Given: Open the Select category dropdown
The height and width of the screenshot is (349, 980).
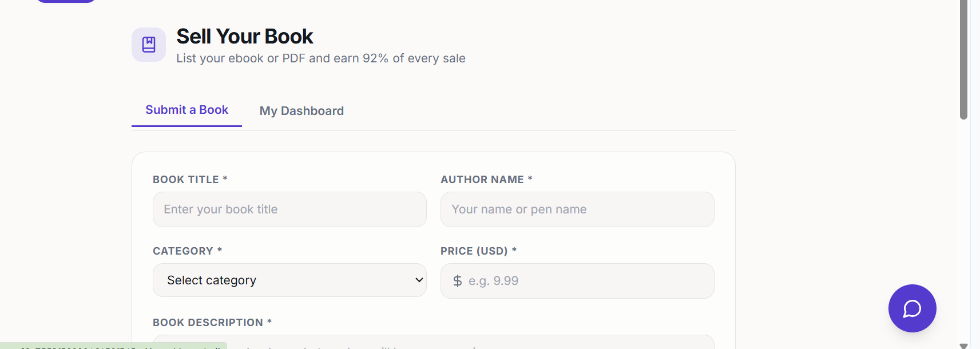Looking at the screenshot, I should [x=289, y=280].
